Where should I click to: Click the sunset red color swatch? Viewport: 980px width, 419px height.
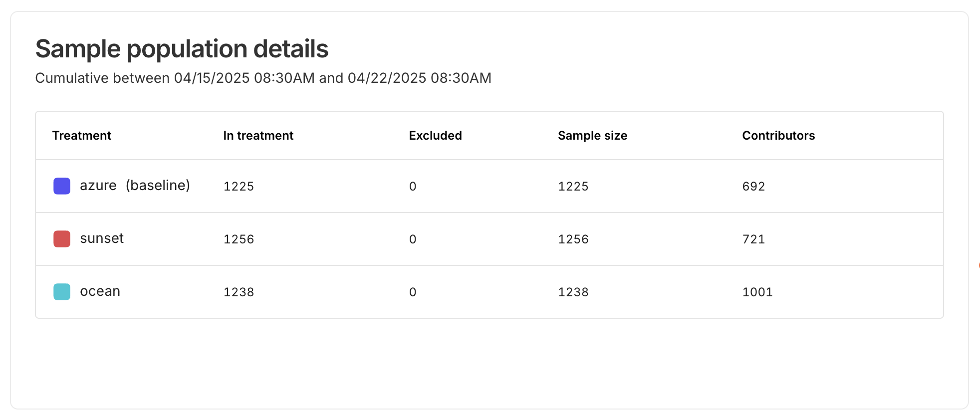(x=62, y=239)
